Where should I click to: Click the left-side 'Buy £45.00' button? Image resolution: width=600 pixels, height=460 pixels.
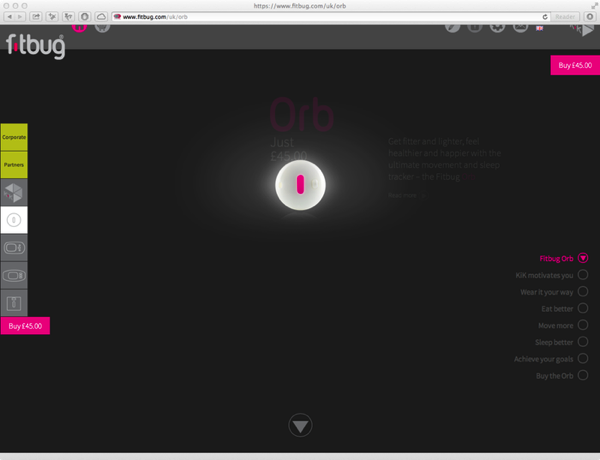[25, 326]
